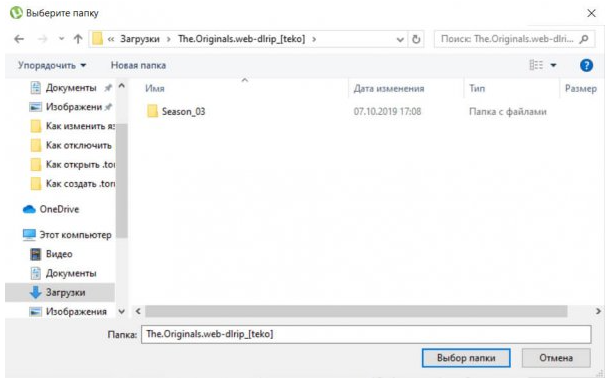
Task: Select Видео under Этот компьютер
Action: pyautogui.click(x=52, y=254)
